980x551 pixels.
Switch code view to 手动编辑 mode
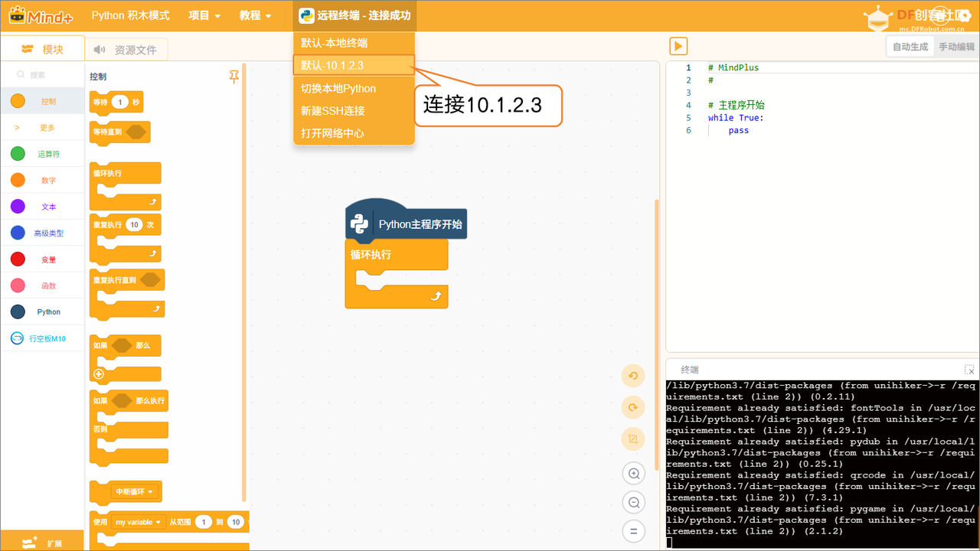[955, 47]
